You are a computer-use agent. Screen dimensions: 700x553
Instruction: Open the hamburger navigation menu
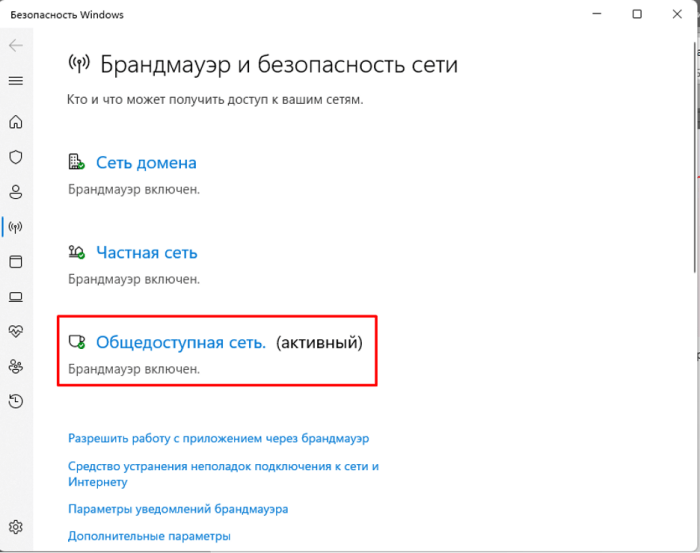coord(16,81)
